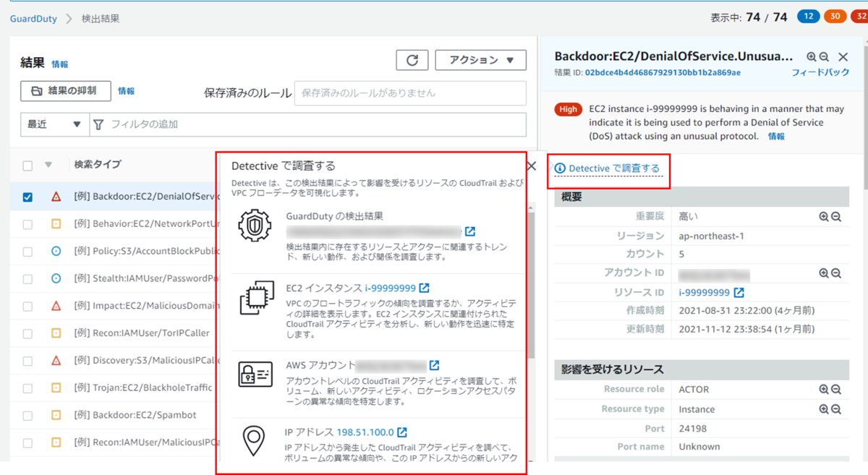Check the Policy:S3/AccountBlockPubli row checkbox
This screenshot has width=868, height=475.
(x=27, y=252)
